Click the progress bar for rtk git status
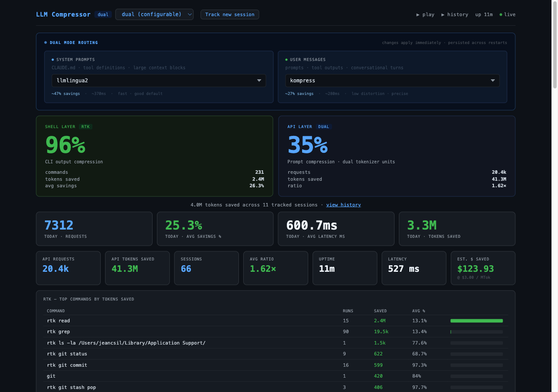 click(x=476, y=354)
